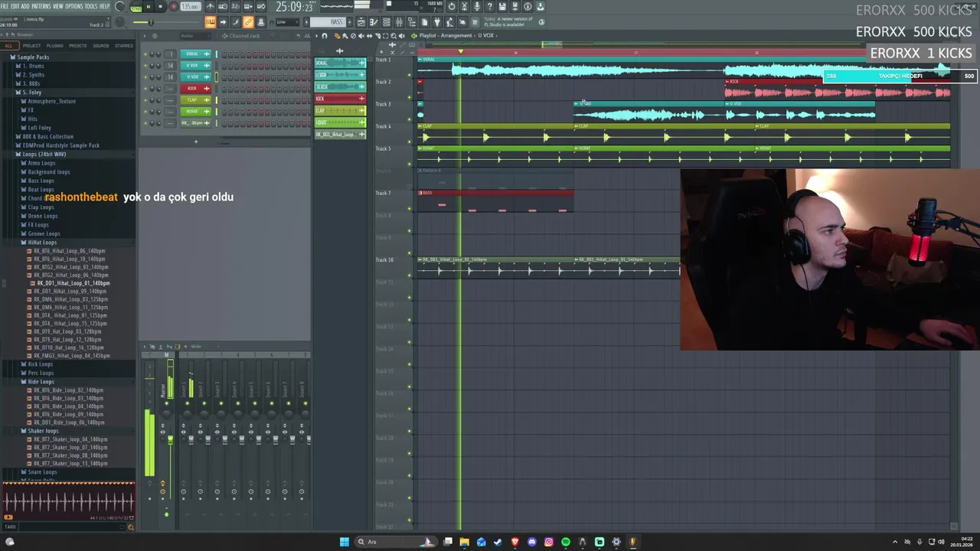Viewport: 980px width, 551px height.
Task: Select the playlist pencil draw tool
Action: pos(337,36)
